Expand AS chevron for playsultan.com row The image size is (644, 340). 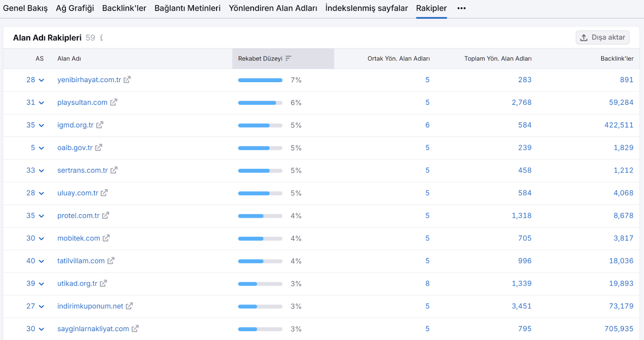coord(41,103)
